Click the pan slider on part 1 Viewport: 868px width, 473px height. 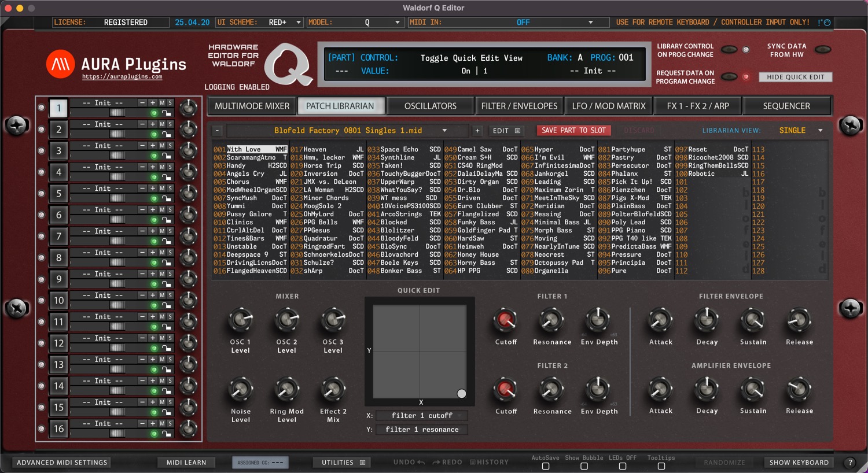(117, 113)
